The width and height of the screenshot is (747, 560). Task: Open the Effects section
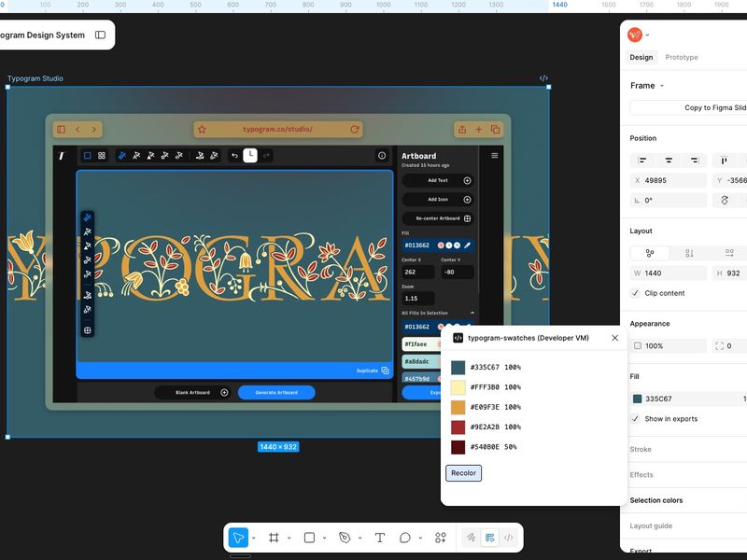coord(641,475)
